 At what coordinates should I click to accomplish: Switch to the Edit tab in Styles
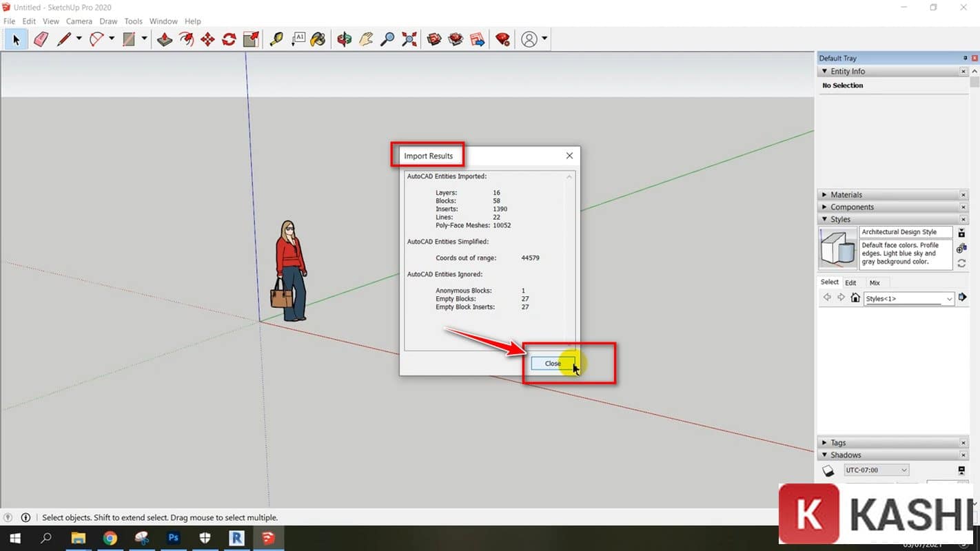(850, 282)
